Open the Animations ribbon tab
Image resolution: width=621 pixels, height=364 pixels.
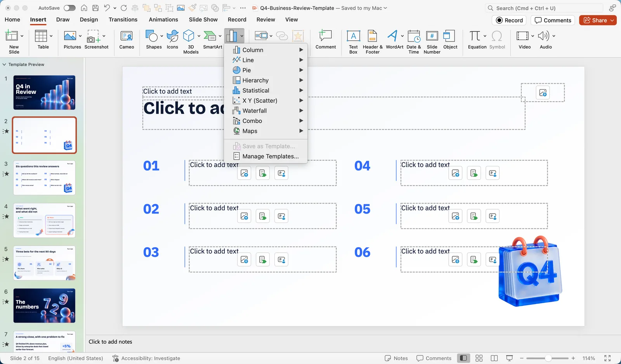(163, 19)
